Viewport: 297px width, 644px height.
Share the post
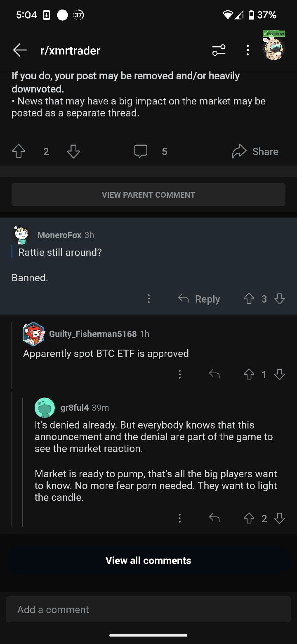255,152
